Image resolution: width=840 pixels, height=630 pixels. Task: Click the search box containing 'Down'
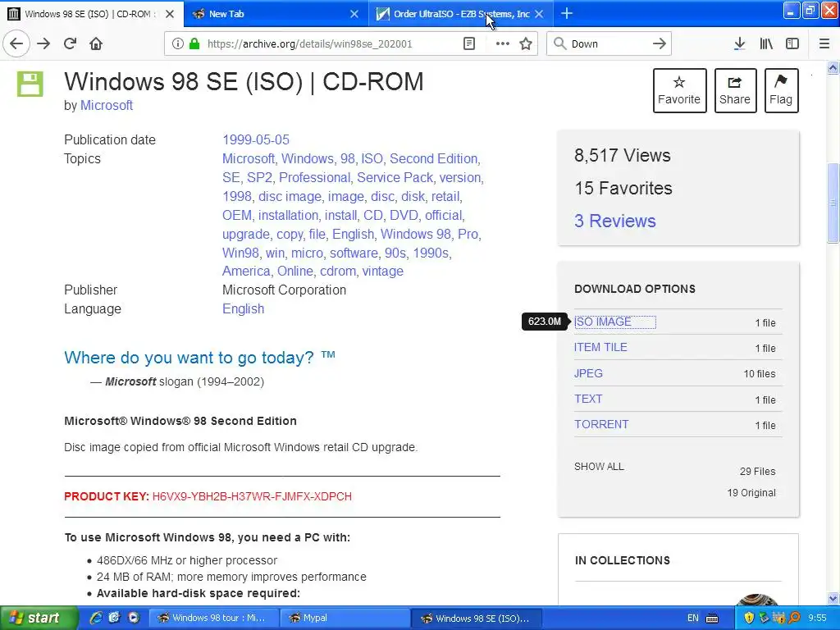coord(608,44)
